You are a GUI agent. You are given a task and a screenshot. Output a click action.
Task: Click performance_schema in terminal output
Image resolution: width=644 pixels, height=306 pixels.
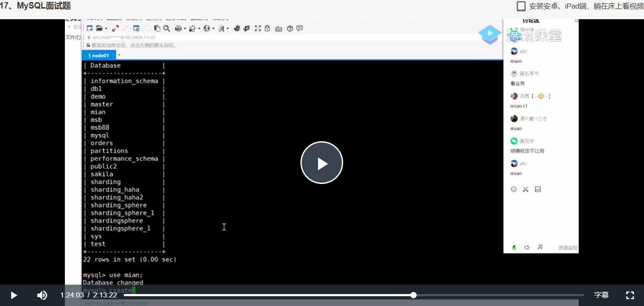click(x=124, y=159)
